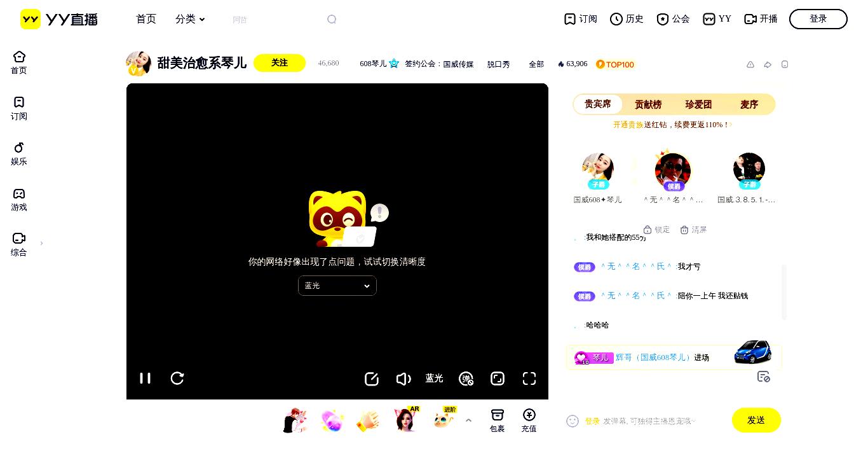Click the search magnifier icon
The height and width of the screenshot is (458, 868).
pyautogui.click(x=332, y=20)
